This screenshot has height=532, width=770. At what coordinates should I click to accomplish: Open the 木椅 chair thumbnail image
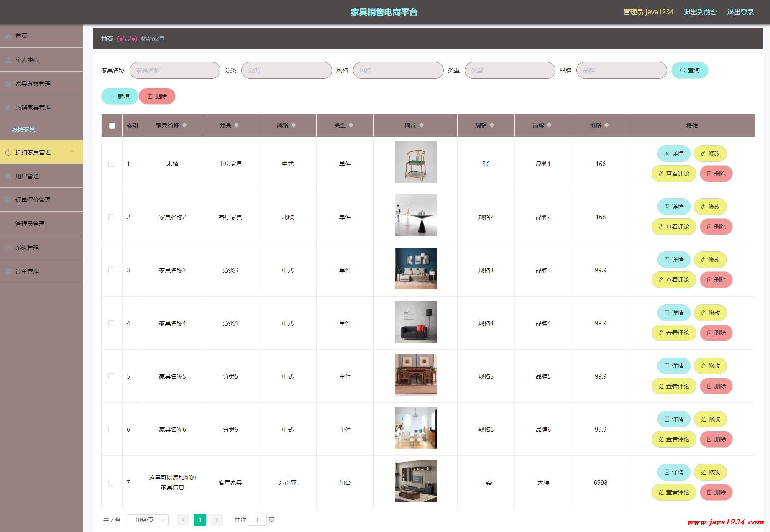(x=416, y=162)
